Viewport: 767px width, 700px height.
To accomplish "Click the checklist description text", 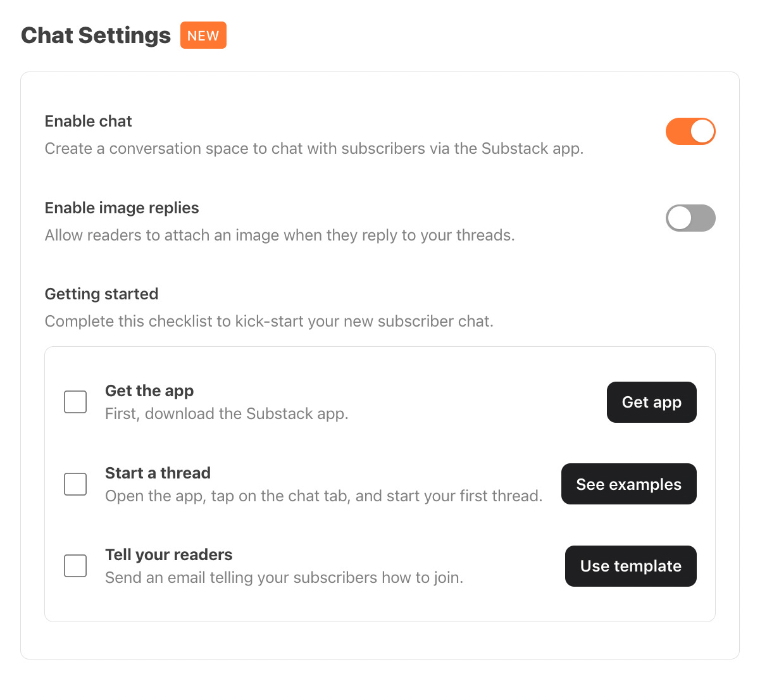I will pyautogui.click(x=268, y=321).
